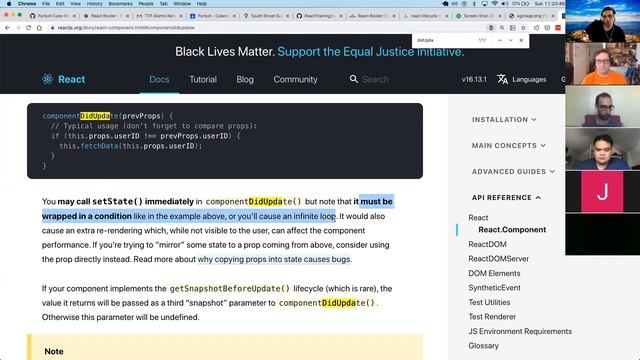Open Test Renderer in sidebar
Image resolution: width=640 pixels, height=360 pixels.
pos(492,317)
